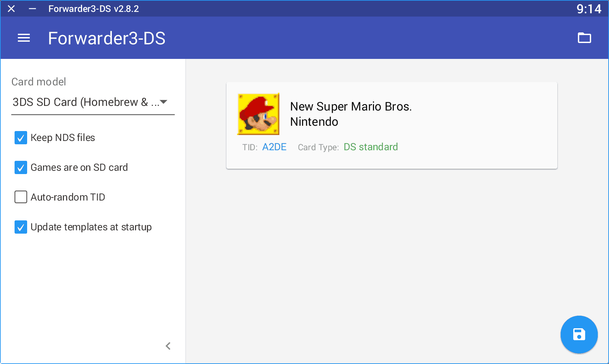Toggle Games are on SD card checkbox
The width and height of the screenshot is (609, 364).
coord(21,167)
